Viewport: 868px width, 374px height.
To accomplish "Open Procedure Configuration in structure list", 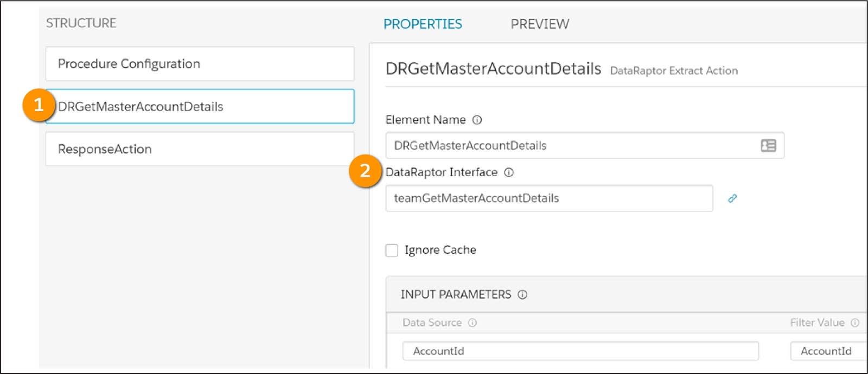I will (x=200, y=63).
